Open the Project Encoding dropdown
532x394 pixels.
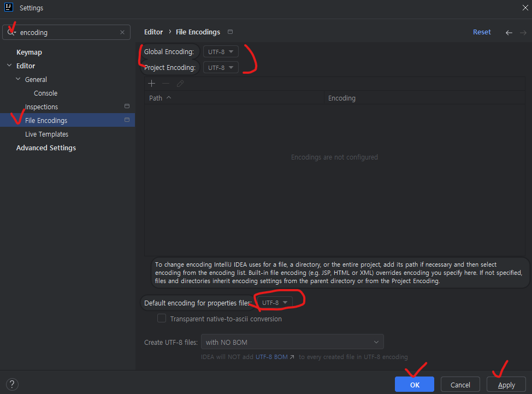coord(221,68)
